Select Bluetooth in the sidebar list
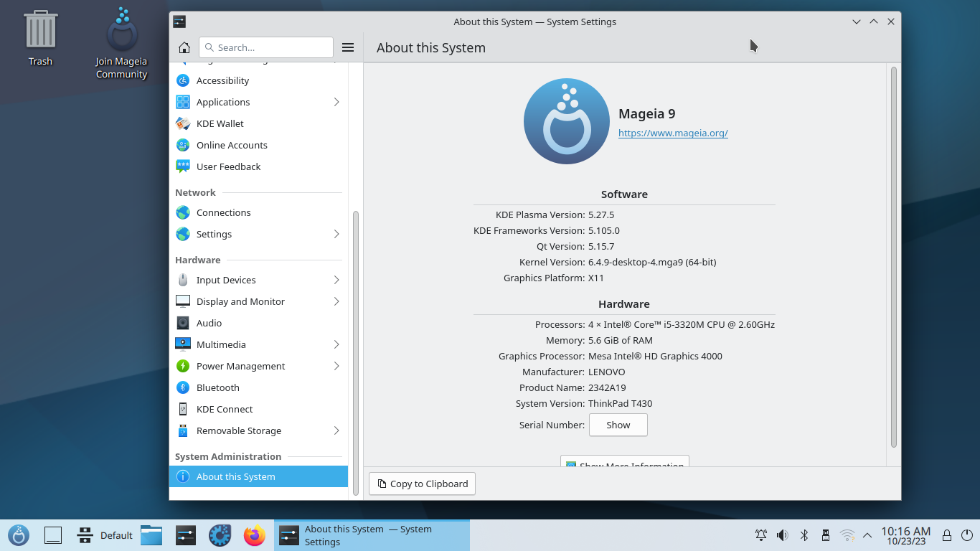The image size is (980, 551). click(258, 387)
